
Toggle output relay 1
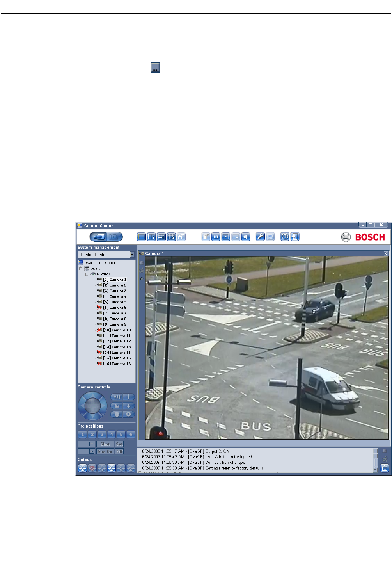[82, 469]
